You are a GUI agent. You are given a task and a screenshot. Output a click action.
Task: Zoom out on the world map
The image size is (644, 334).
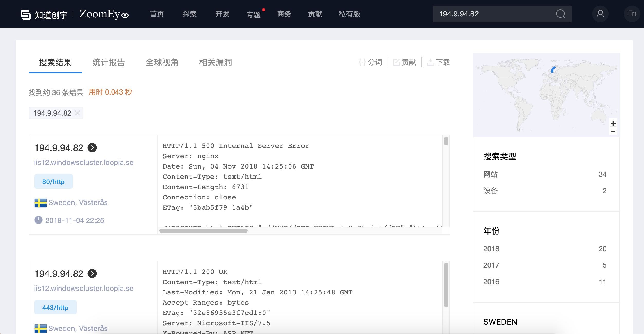(x=613, y=132)
